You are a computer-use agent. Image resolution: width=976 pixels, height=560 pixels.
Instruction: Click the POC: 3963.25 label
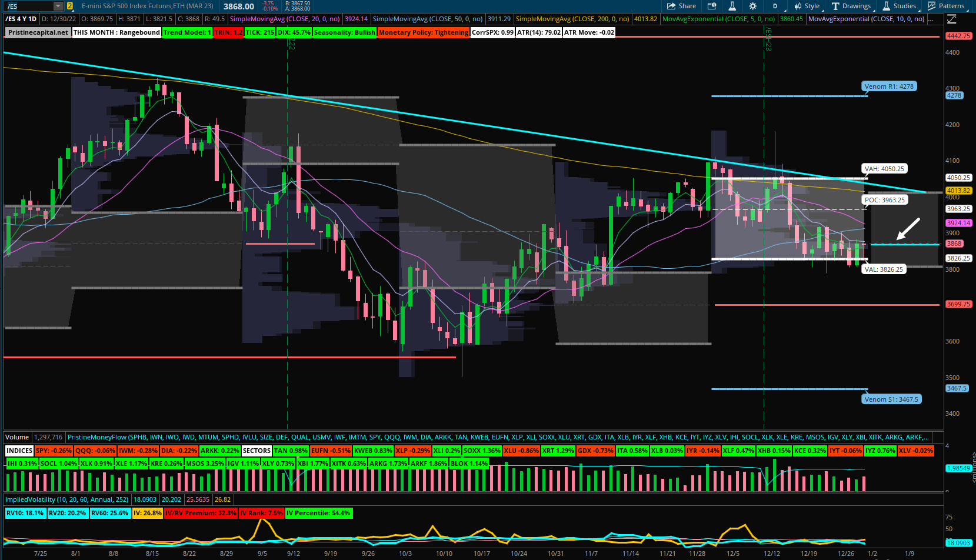tap(885, 200)
